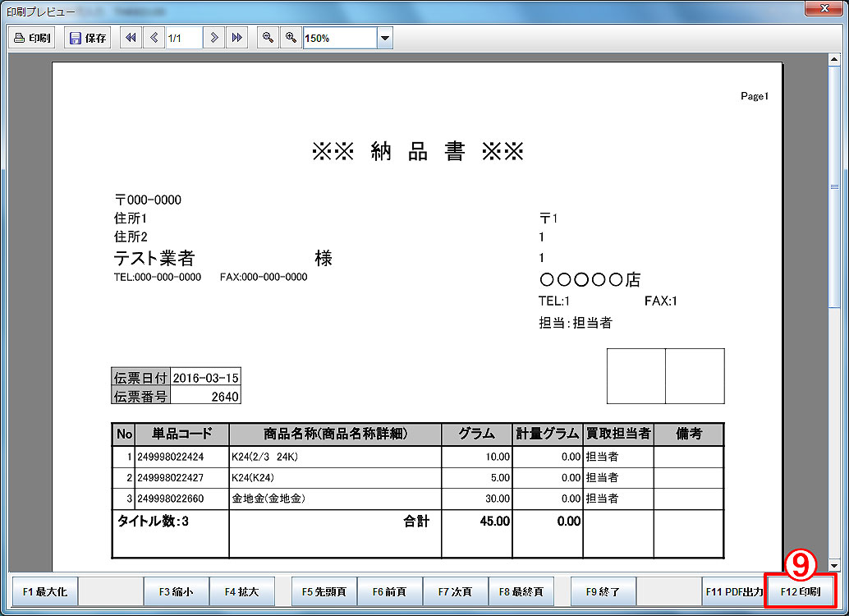Click the vertical scrollbar down arrow

tap(834, 566)
